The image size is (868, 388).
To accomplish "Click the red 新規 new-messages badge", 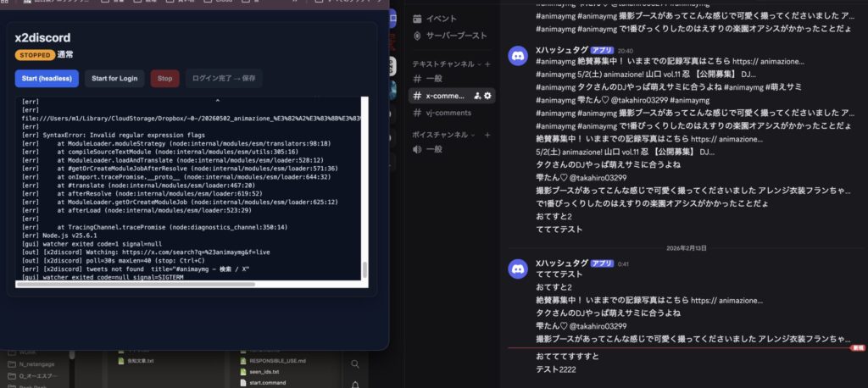I will (858, 348).
